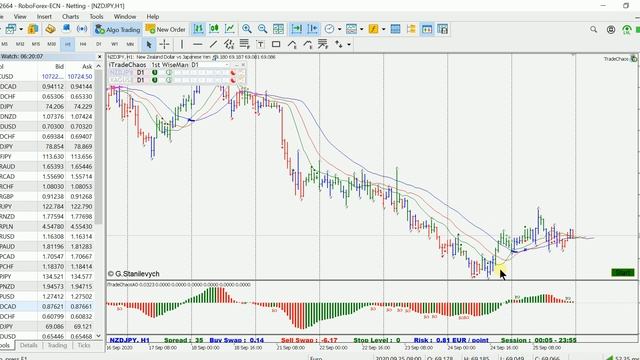640x360 pixels.
Task: Toggle Algo Trading
Action: pyautogui.click(x=118, y=29)
